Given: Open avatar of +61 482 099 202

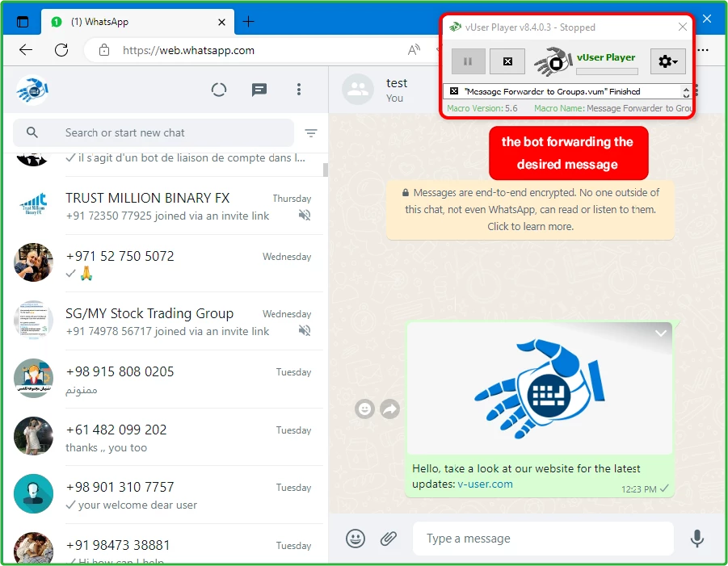Looking at the screenshot, I should click(33, 436).
